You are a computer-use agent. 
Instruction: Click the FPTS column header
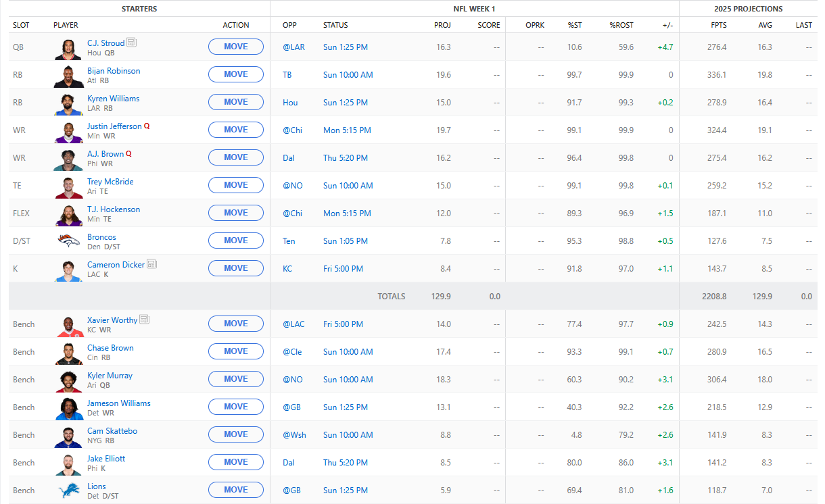click(717, 25)
